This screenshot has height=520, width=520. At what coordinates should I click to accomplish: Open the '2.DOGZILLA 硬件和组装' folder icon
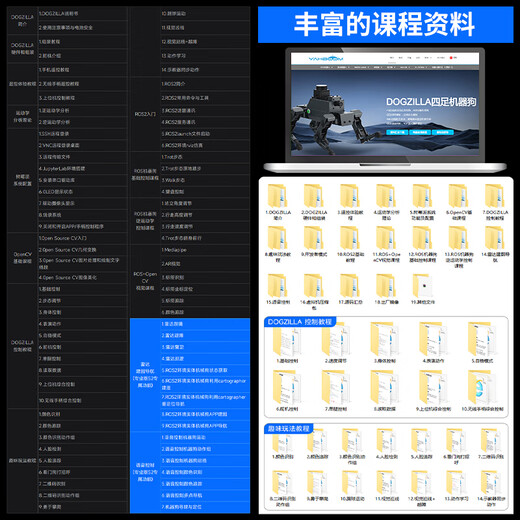(314, 196)
